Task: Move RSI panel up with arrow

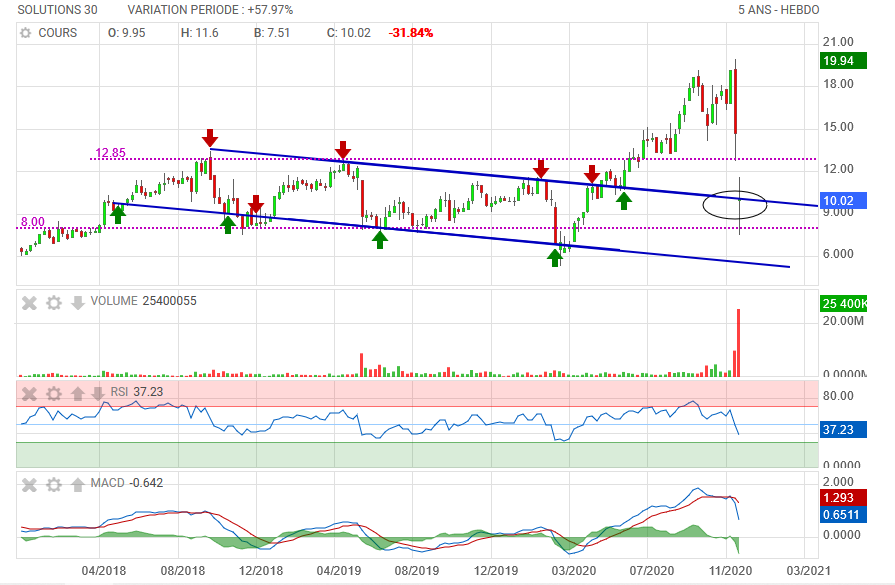Action: tap(78, 393)
